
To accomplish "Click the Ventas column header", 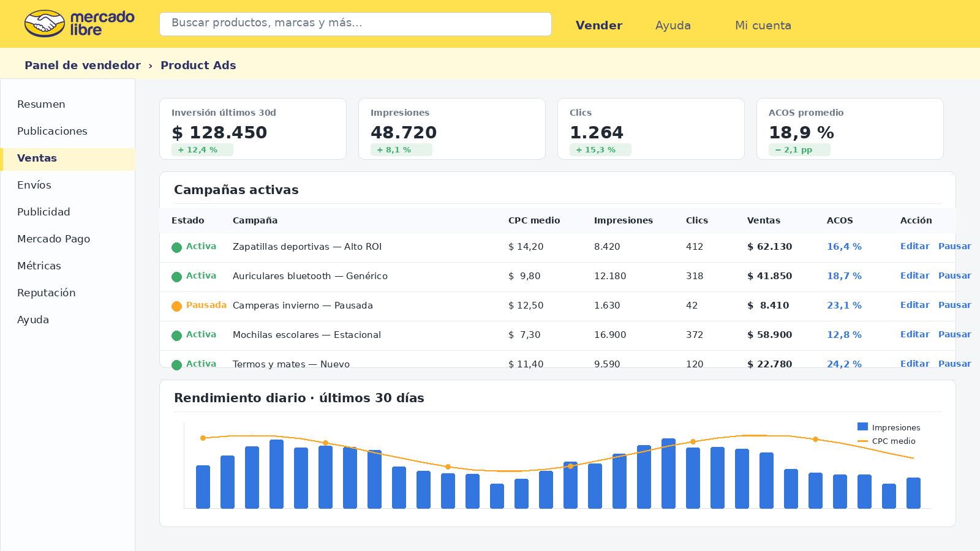I will pyautogui.click(x=764, y=220).
